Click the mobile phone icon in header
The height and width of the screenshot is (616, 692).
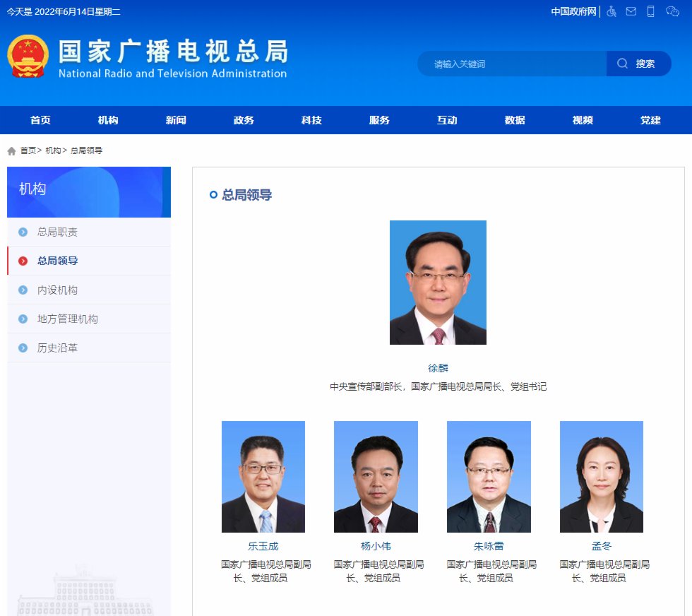pos(651,11)
